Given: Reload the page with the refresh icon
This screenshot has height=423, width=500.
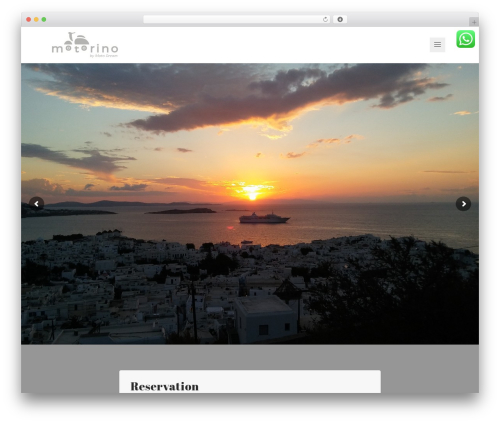Looking at the screenshot, I should coord(325,20).
